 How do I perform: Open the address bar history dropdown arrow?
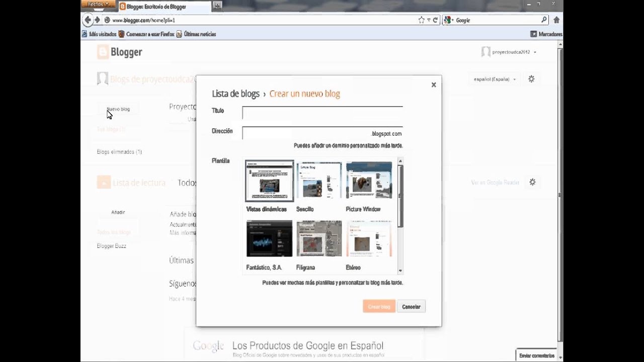pos(429,20)
